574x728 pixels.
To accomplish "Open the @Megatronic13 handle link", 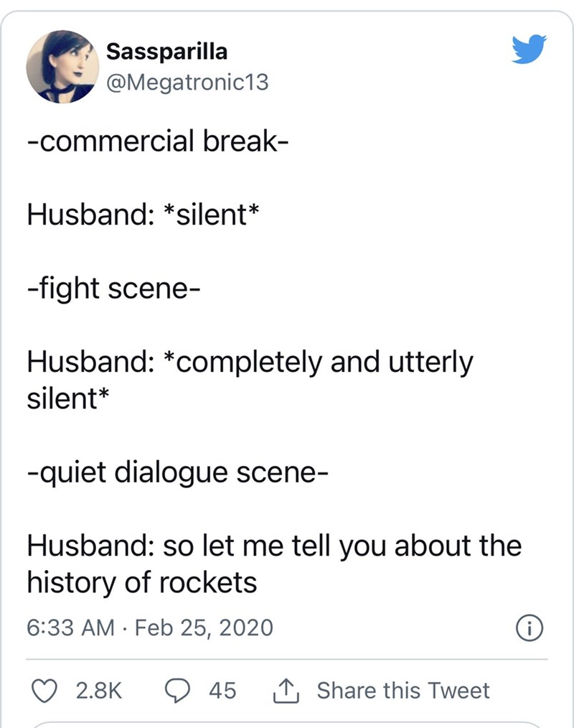I will point(187,83).
